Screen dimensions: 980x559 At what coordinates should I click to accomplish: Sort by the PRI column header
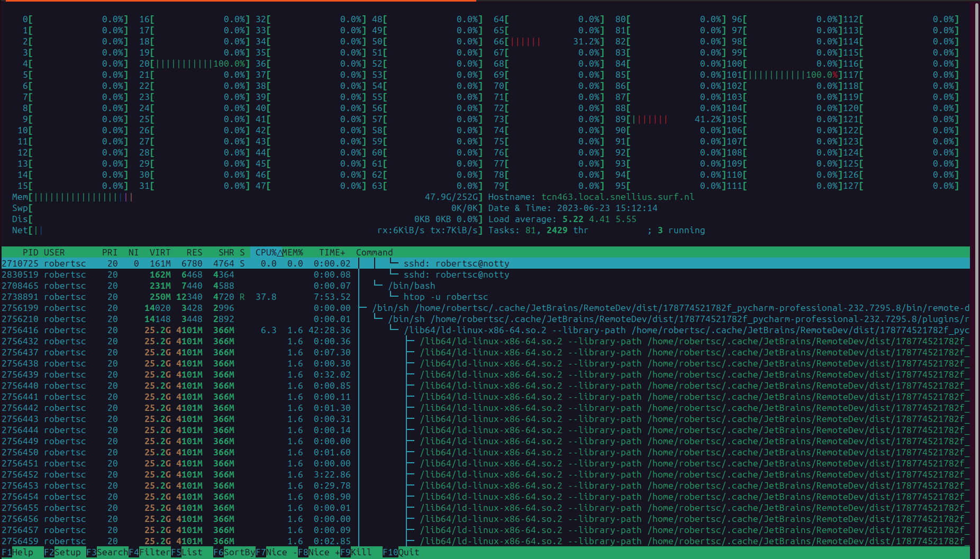coord(110,252)
